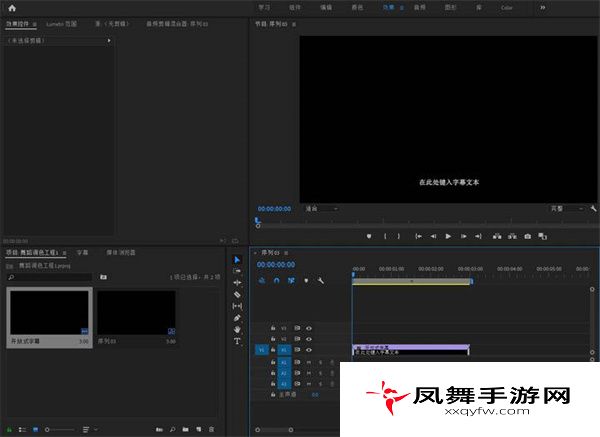Go to In point in Program Monitor
The width and height of the screenshot is (600, 437).
click(x=419, y=236)
